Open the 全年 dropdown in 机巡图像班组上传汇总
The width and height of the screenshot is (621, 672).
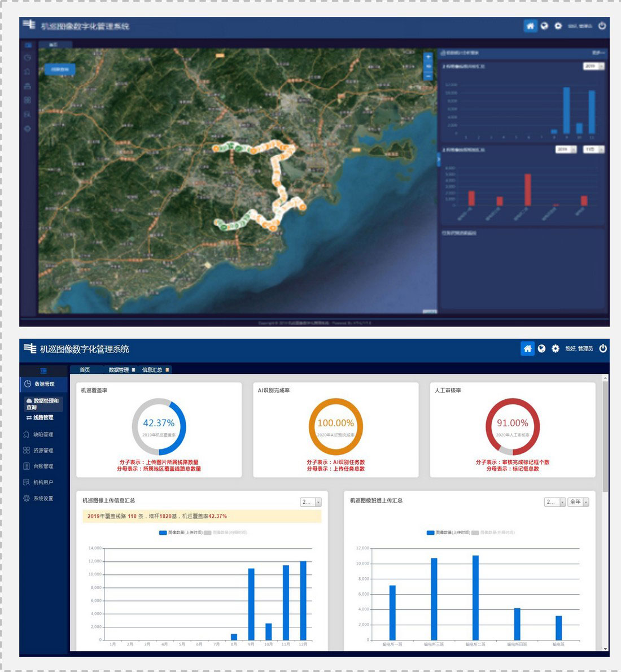pyautogui.click(x=579, y=502)
